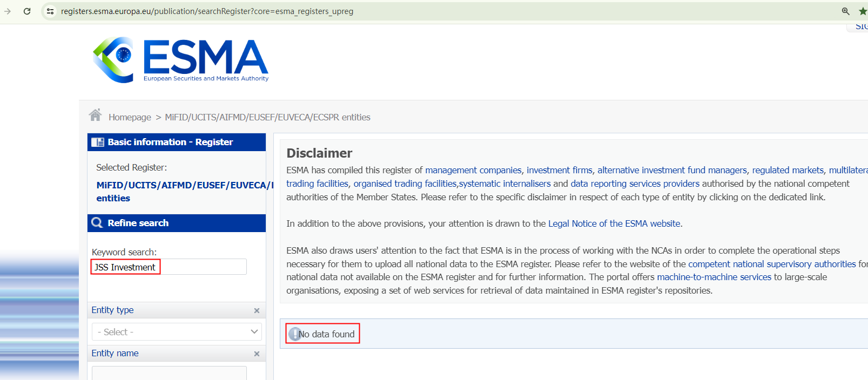Remove Entity name filter with X
Viewport: 868px width, 380px height.
[257, 354]
